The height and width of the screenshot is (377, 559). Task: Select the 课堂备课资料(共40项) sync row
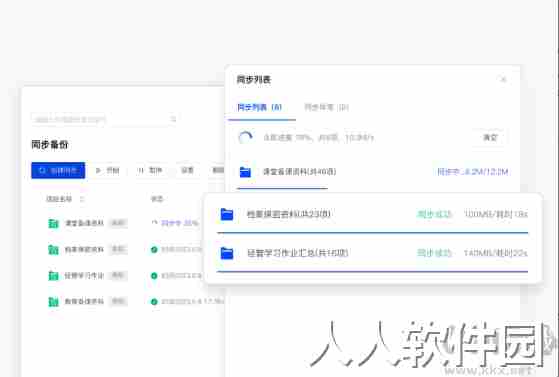pos(373,172)
